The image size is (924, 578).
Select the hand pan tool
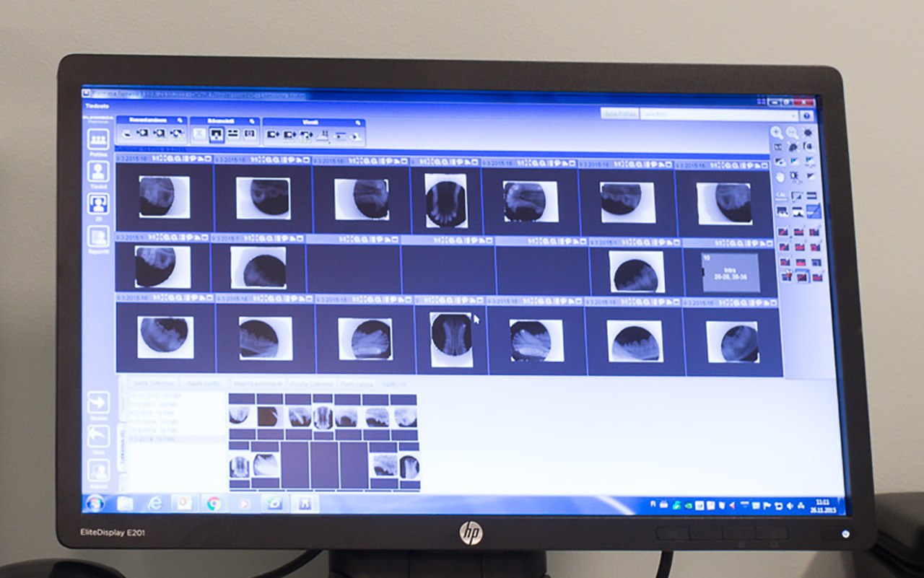(x=780, y=177)
